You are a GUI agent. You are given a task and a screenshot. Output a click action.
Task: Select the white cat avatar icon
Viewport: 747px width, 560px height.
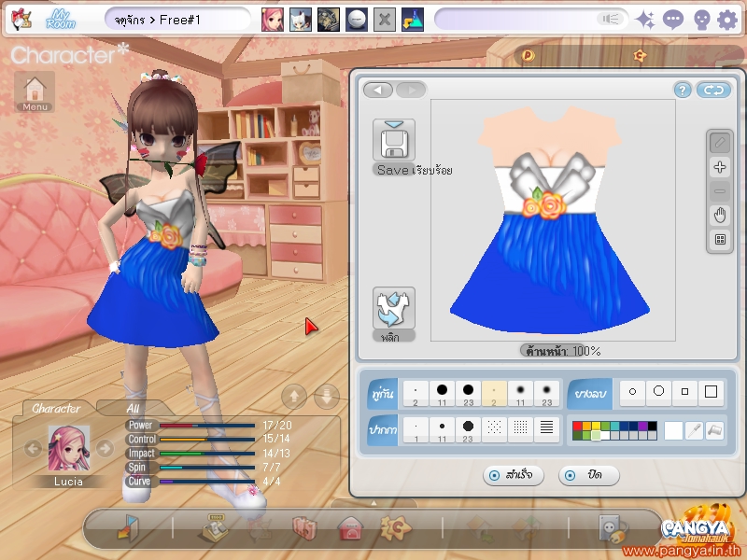[301, 20]
